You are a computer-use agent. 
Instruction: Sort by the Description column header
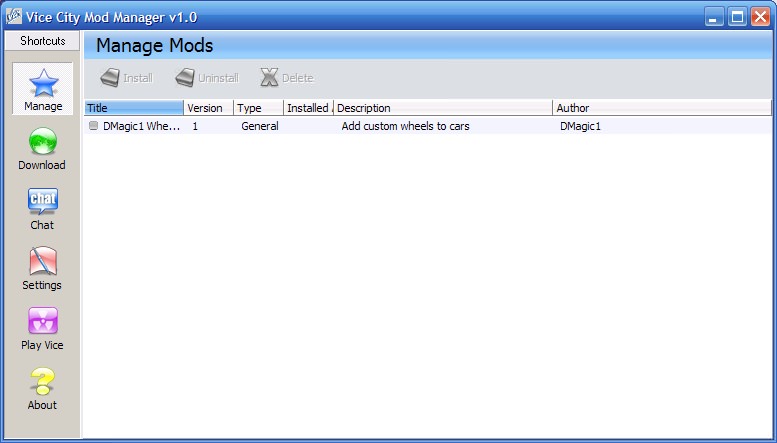[x=443, y=108]
